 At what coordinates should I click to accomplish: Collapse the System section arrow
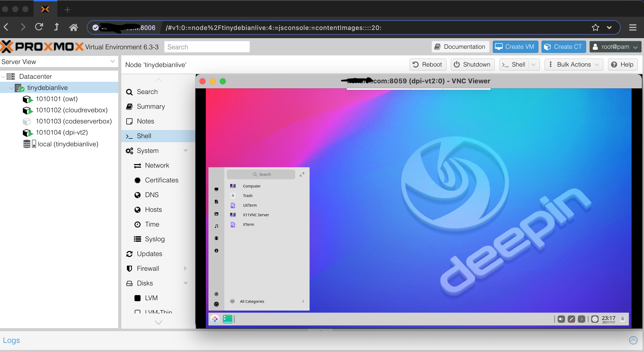pos(185,151)
